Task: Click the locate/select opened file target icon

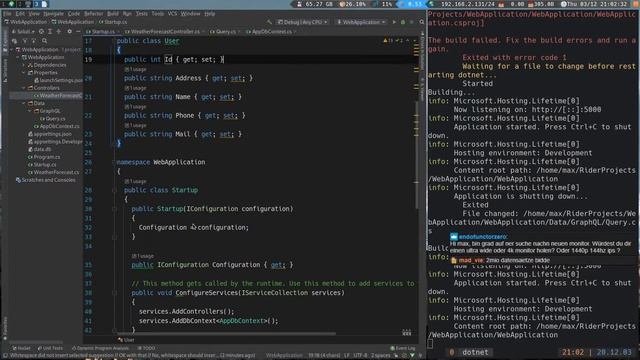Action: click(41, 31)
